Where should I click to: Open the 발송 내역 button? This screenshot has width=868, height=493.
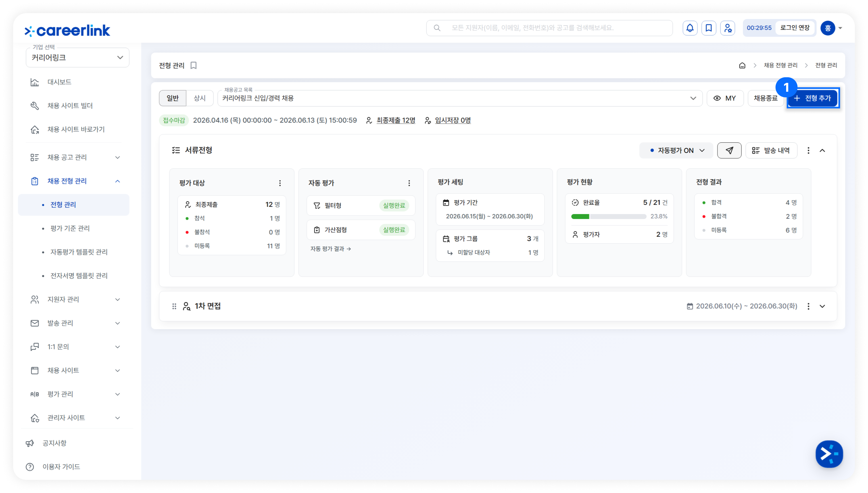771,150
